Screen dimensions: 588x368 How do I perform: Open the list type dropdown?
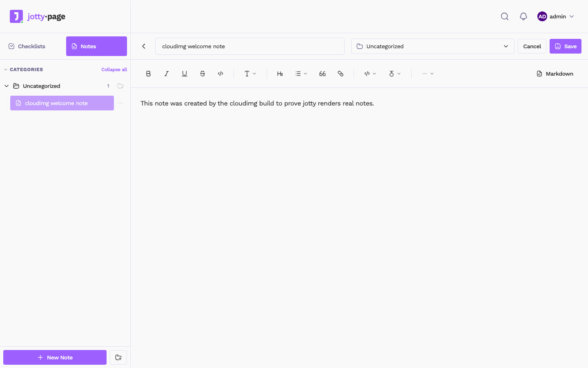click(301, 74)
